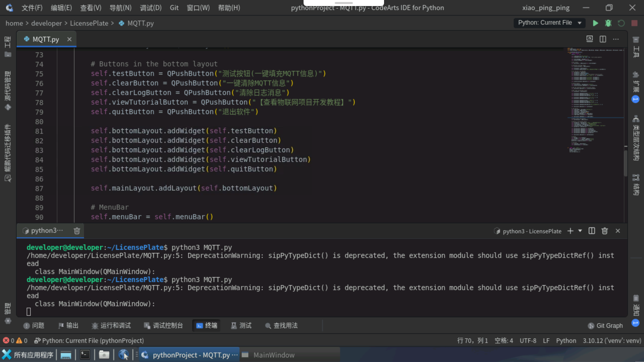
Task: Click the LicensePlate breadcrumb
Action: [89, 23]
